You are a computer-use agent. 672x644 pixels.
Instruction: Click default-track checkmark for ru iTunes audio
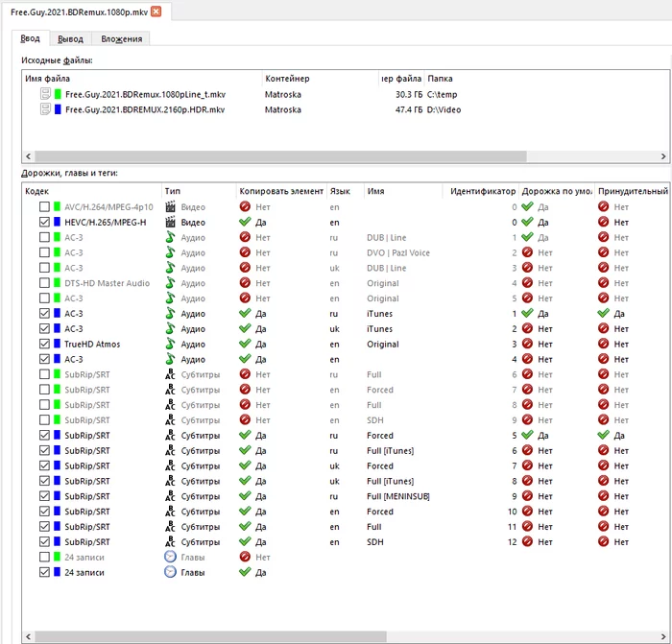[x=528, y=314]
